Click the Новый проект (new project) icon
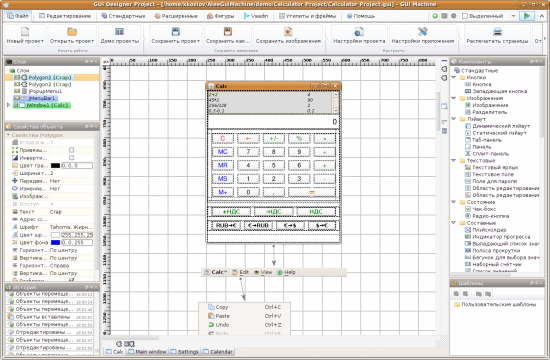The image size is (550, 360). pyautogui.click(x=25, y=32)
